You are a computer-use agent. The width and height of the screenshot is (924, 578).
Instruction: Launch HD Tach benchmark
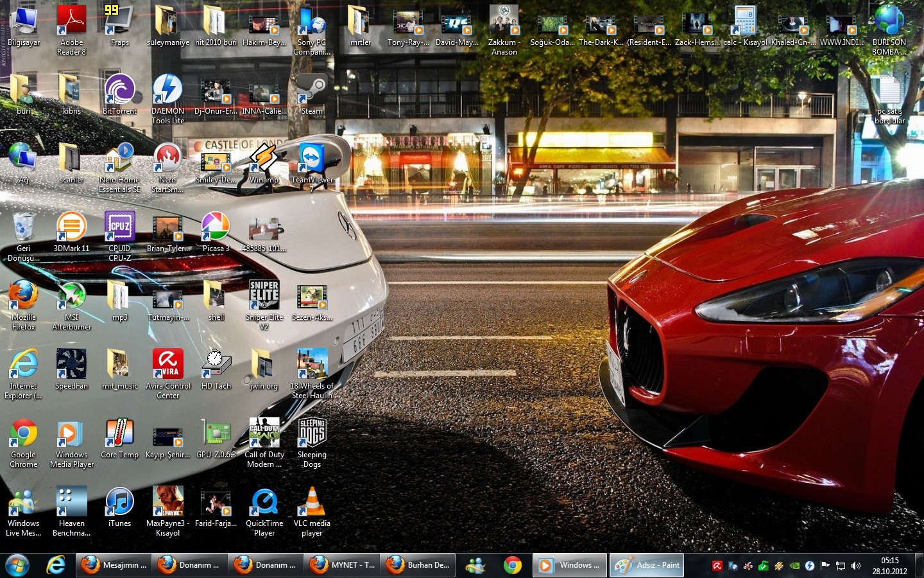(x=216, y=369)
